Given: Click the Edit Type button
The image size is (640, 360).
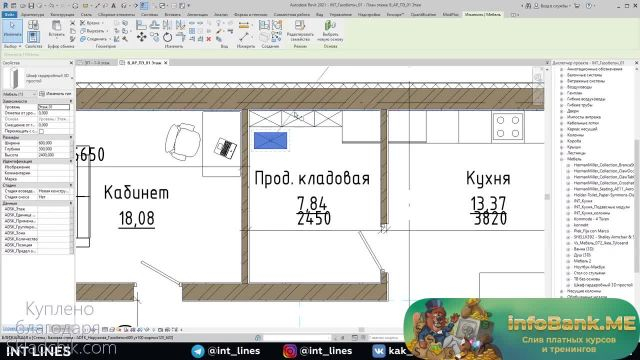Looking at the screenshot, I should click(56, 94).
